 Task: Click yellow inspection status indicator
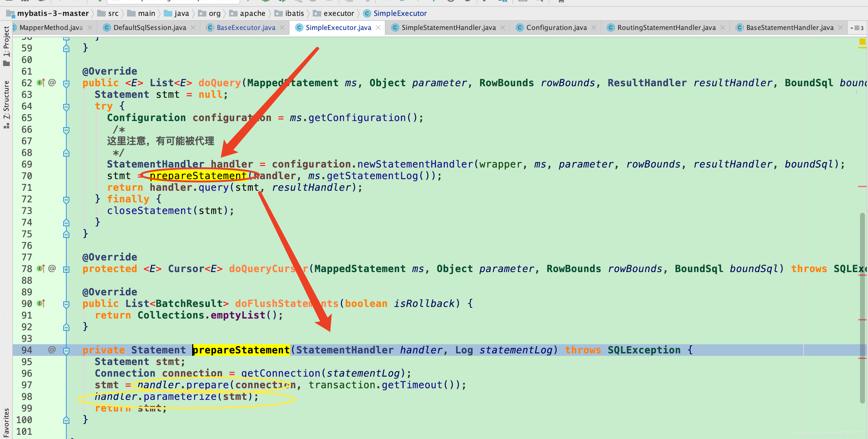(862, 42)
